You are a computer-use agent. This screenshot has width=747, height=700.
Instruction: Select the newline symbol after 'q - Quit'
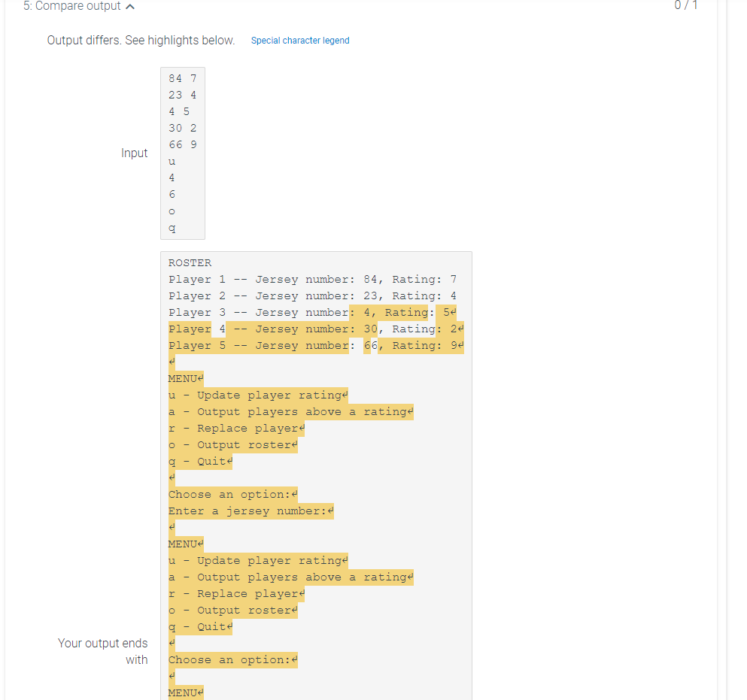(x=230, y=461)
